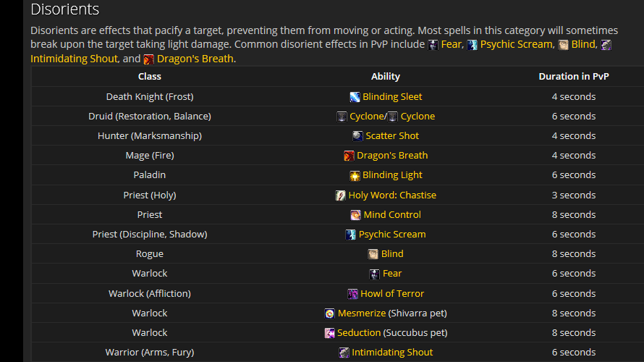Click the Howl of Terror icon
The height and width of the screenshot is (362, 644).
click(x=353, y=294)
